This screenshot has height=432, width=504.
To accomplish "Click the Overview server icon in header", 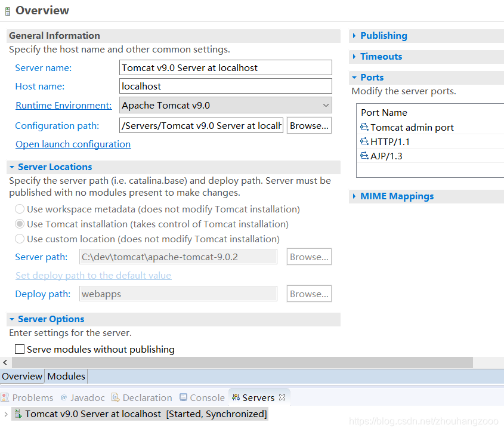I will [8, 11].
